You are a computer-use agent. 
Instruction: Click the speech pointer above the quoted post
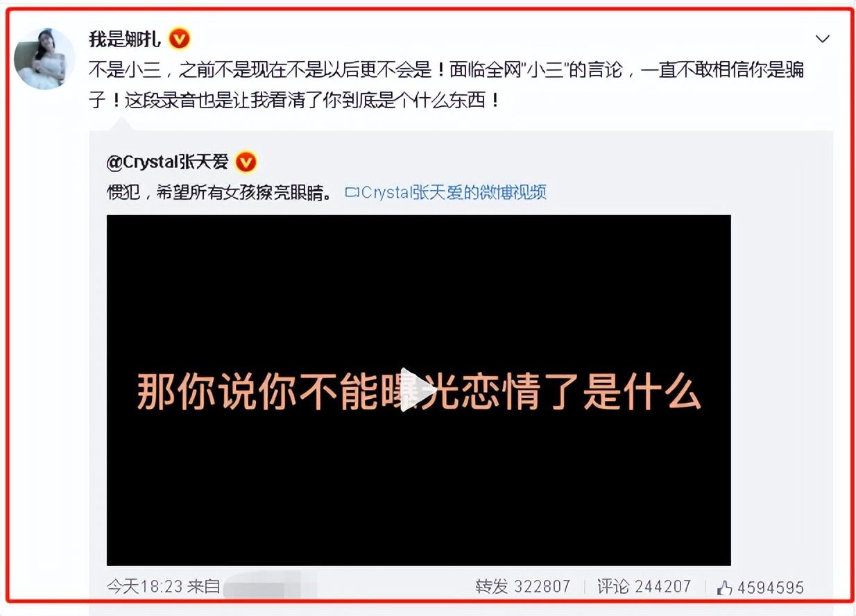point(121,123)
